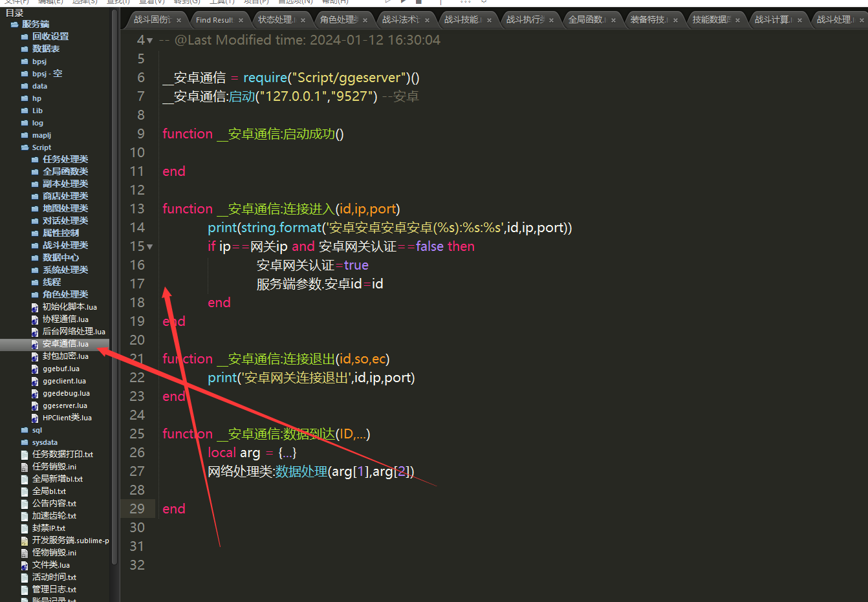Click line number 29 in gutter

point(137,509)
